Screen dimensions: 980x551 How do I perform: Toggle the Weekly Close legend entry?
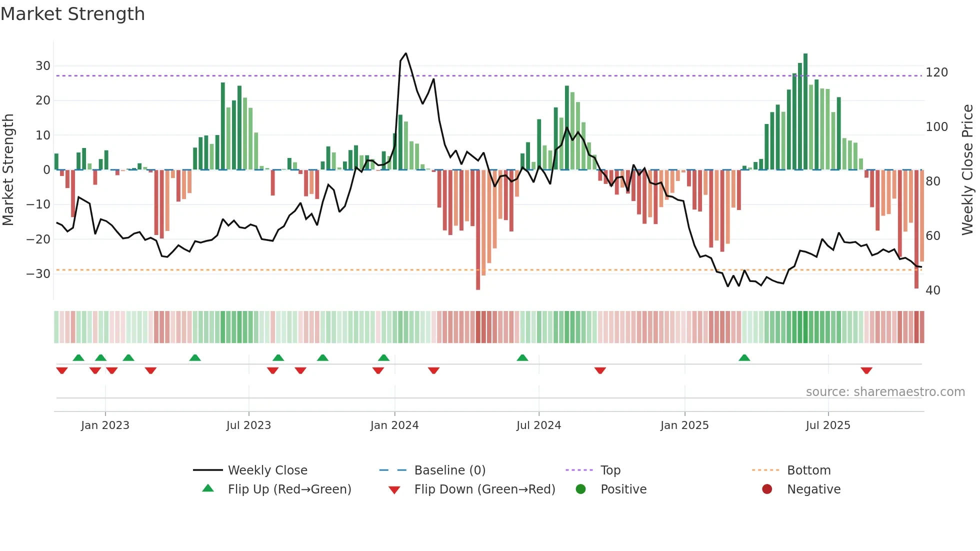pyautogui.click(x=267, y=470)
